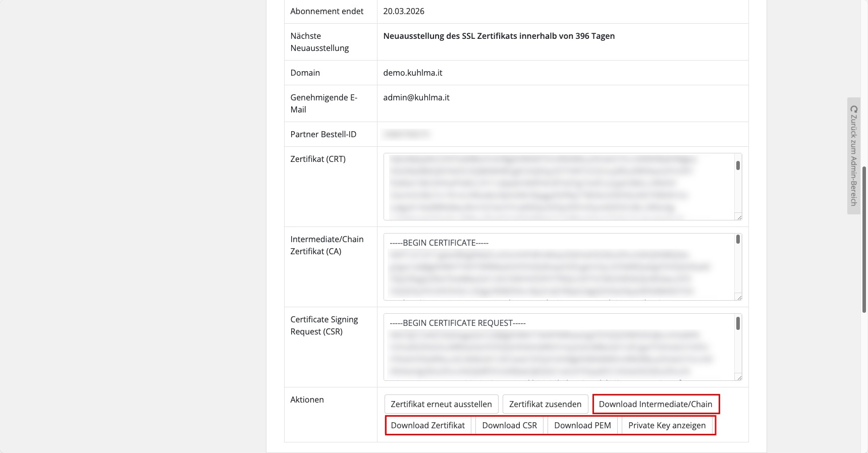The image size is (868, 453).
Task: Click the Certificate Signing Request (CSR) label
Action: click(x=324, y=325)
